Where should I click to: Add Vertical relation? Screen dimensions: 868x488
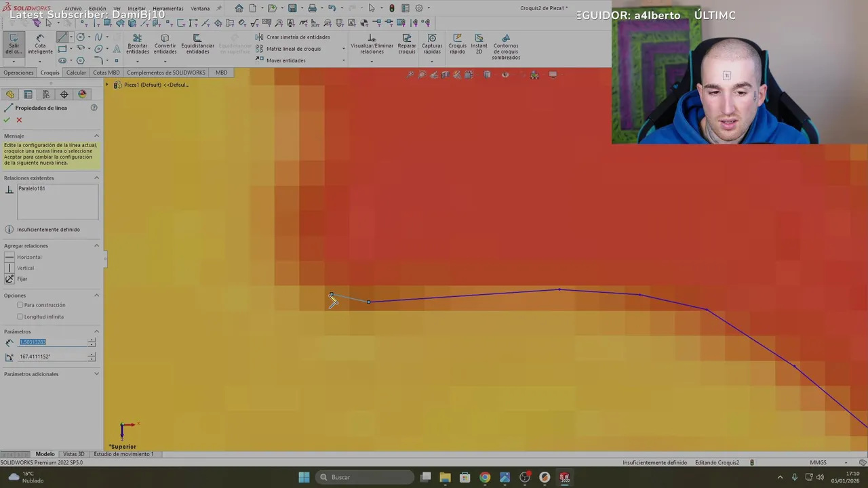point(20,268)
